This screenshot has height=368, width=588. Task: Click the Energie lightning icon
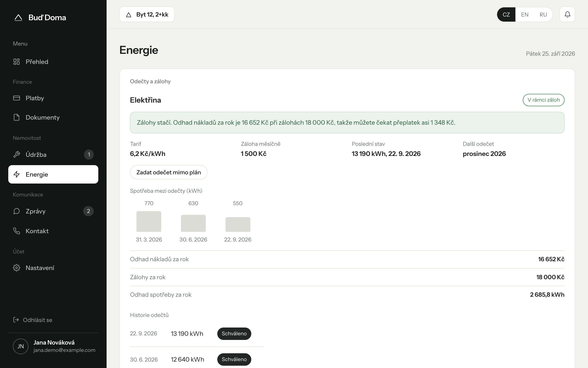(17, 174)
